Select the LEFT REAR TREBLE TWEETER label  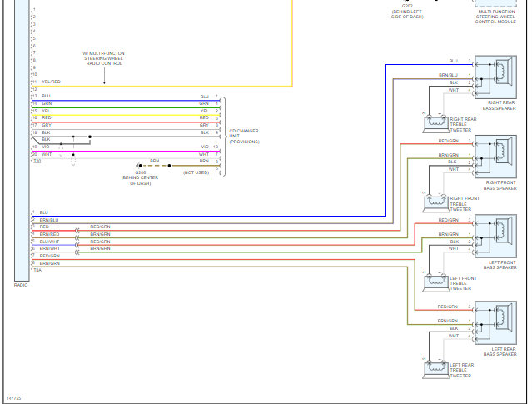462,370
